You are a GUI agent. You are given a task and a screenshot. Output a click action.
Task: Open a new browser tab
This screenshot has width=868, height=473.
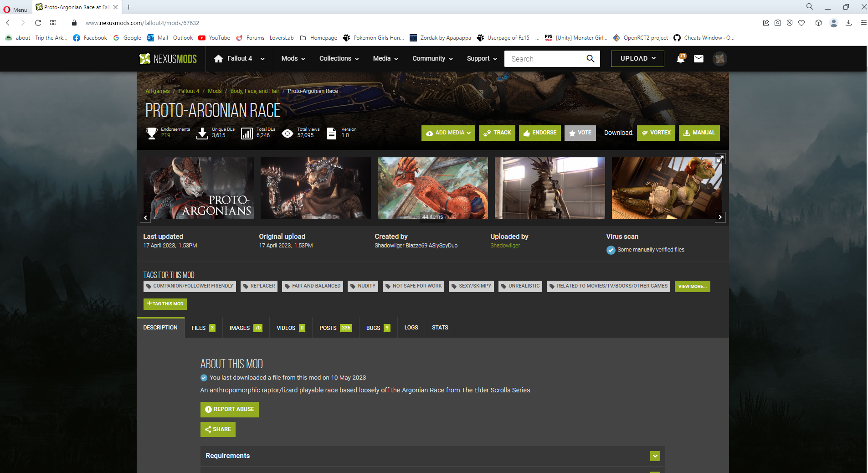coord(129,7)
